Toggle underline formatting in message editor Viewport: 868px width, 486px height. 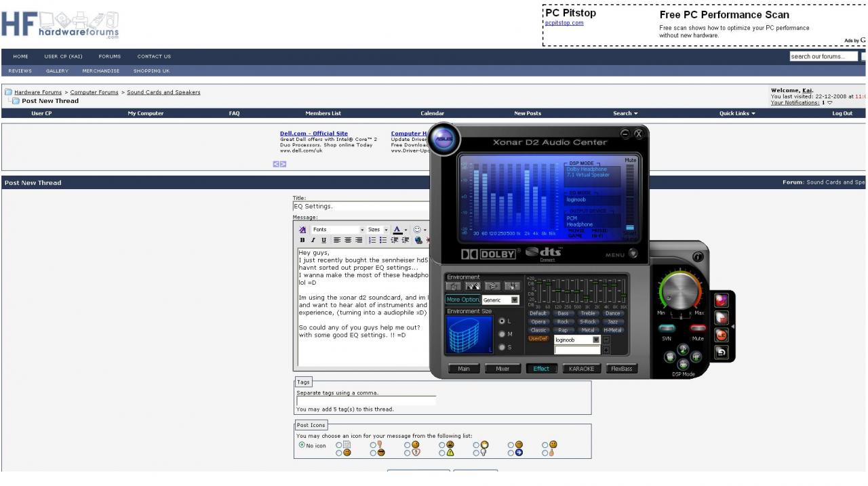click(323, 240)
